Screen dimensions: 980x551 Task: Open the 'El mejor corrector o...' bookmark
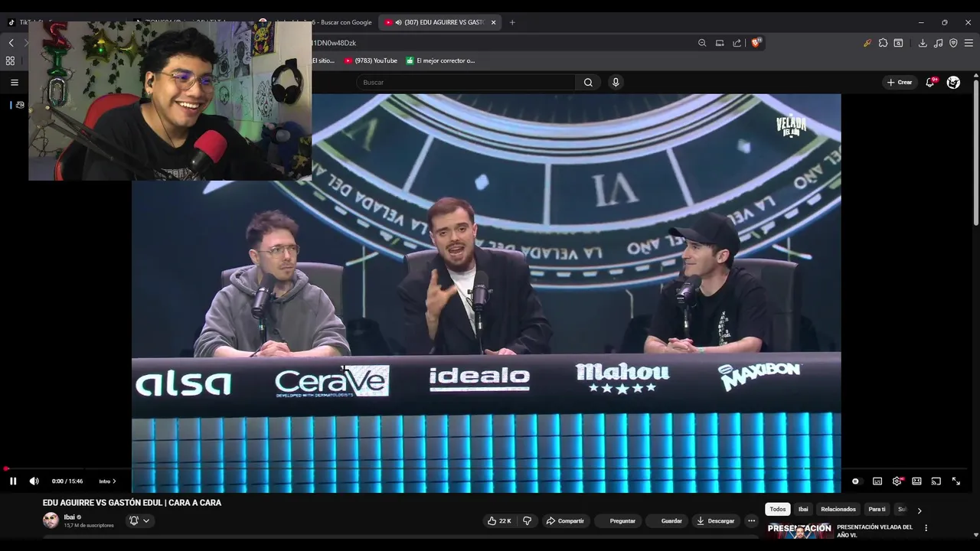[440, 60]
